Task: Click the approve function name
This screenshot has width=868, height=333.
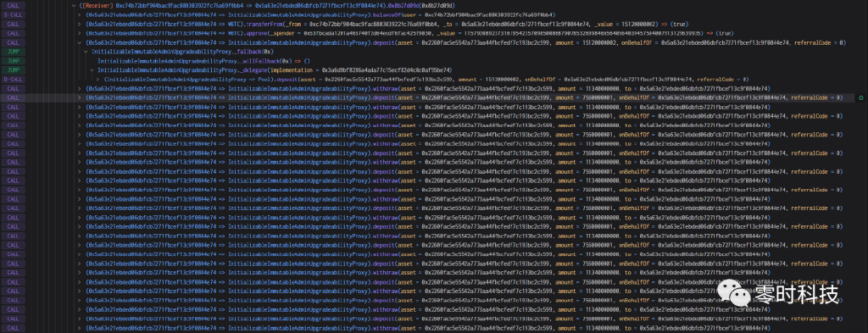Action: coord(258,33)
